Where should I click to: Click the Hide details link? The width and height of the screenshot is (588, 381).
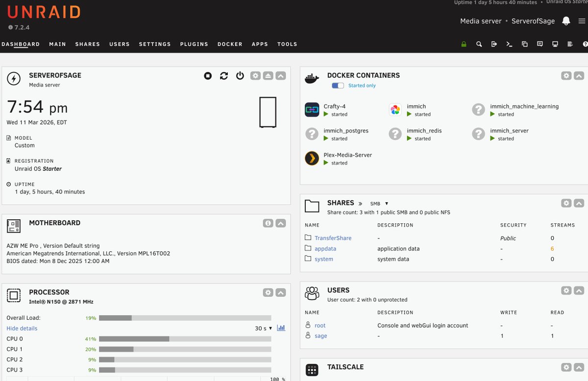pos(22,329)
